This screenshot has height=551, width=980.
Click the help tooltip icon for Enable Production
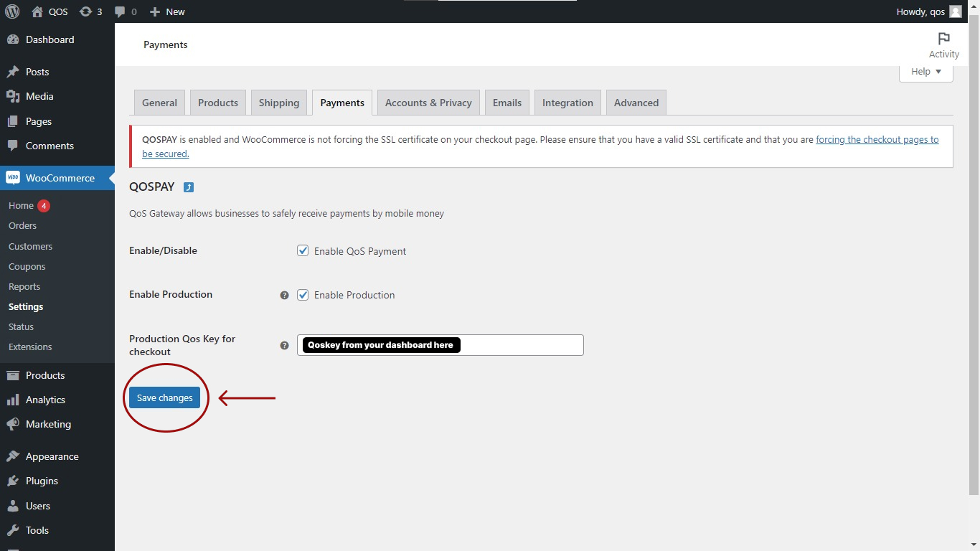click(284, 295)
